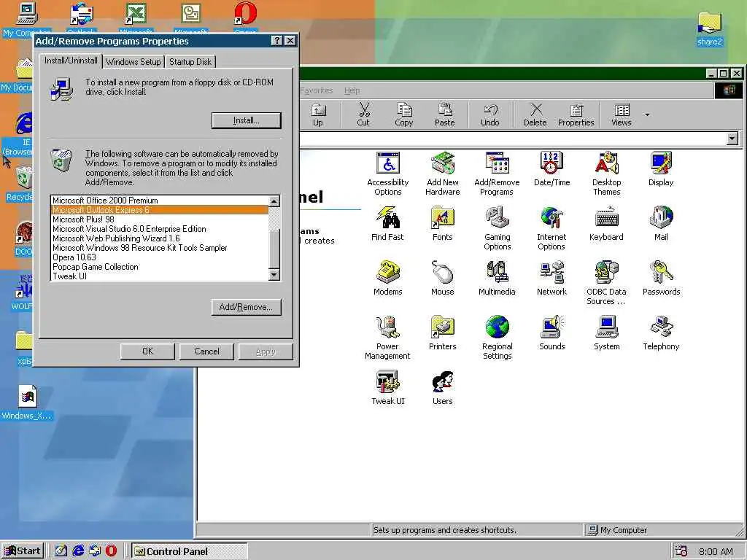Viewport: 747px width, 560px height.
Task: Select Microsoft Windows 98 Resource Kit Tools Sampler
Action: pos(159,248)
